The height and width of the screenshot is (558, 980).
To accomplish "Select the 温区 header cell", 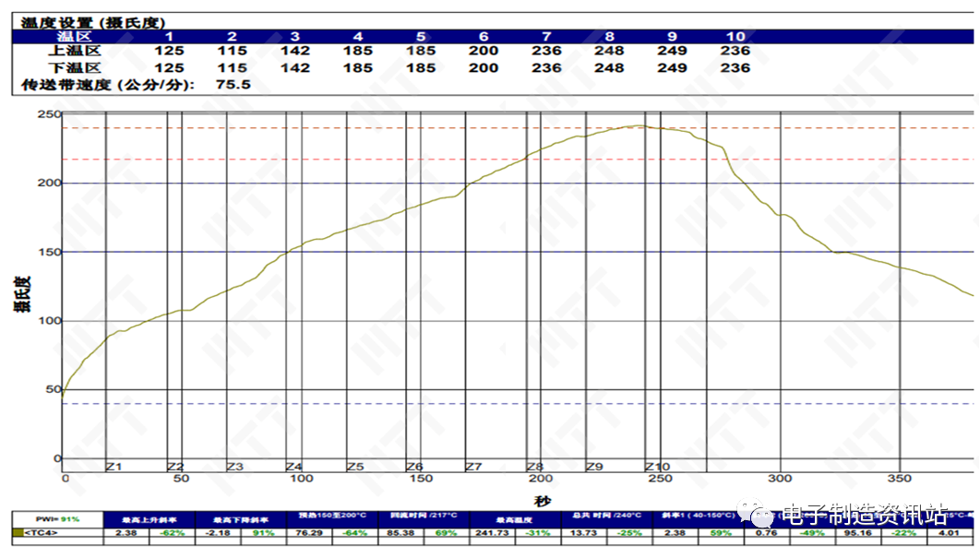I will click(74, 36).
